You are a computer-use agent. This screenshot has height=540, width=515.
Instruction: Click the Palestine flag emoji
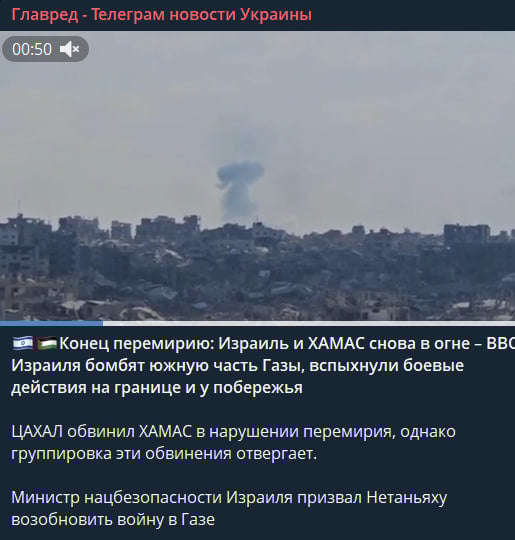pyautogui.click(x=47, y=343)
